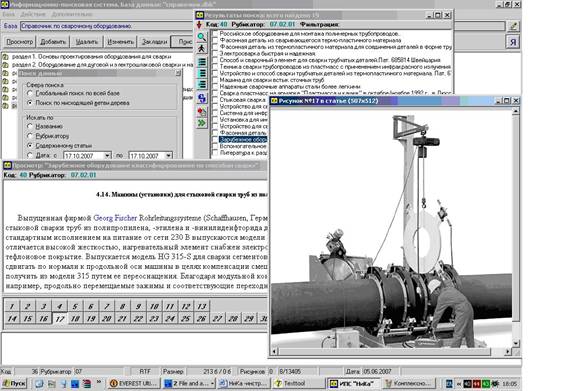Tick checkbox for Электросварка быстрая и надежная

(215, 54)
